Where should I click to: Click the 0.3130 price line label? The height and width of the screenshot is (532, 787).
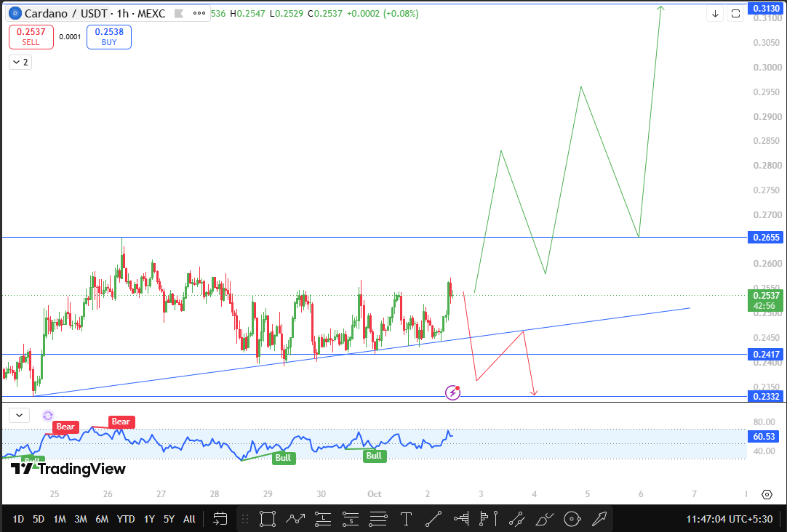coord(765,8)
